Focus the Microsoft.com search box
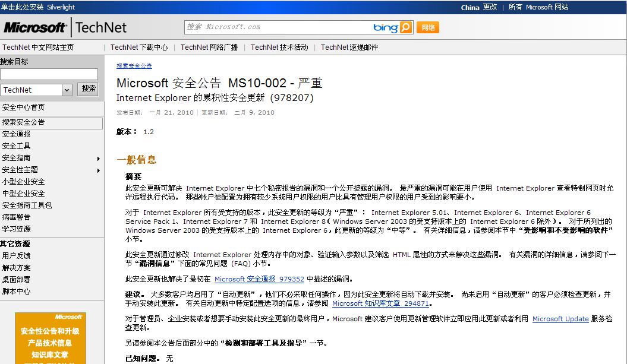 coord(278,27)
